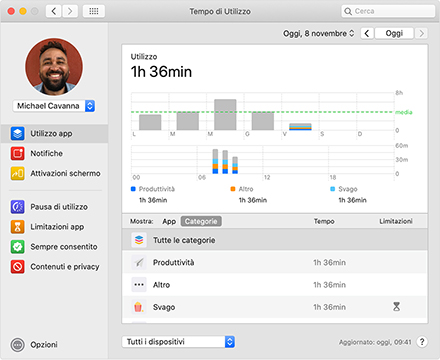Screen dimensions: 440x360
Task: Open the help question mark button
Action: [422, 342]
